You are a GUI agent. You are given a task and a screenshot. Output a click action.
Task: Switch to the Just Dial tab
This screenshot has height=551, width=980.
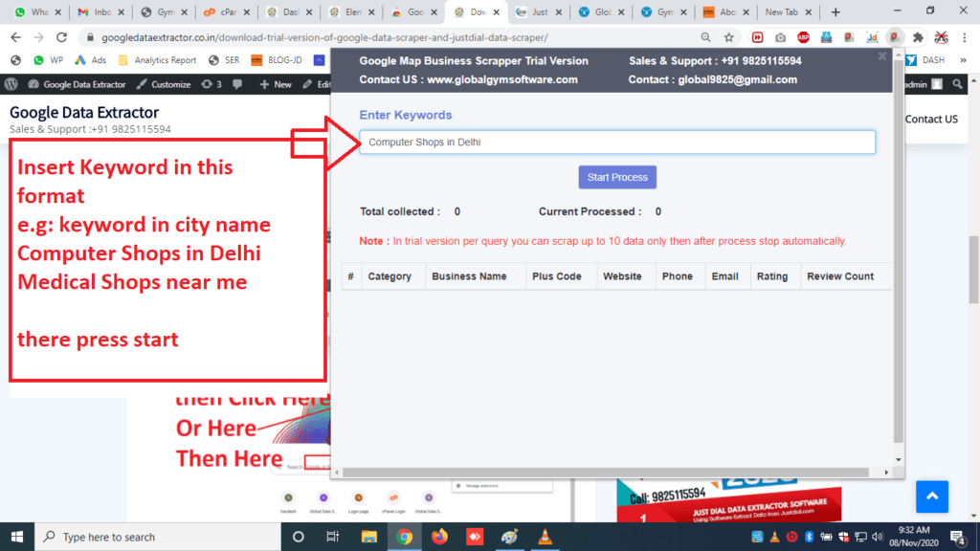pos(539,11)
